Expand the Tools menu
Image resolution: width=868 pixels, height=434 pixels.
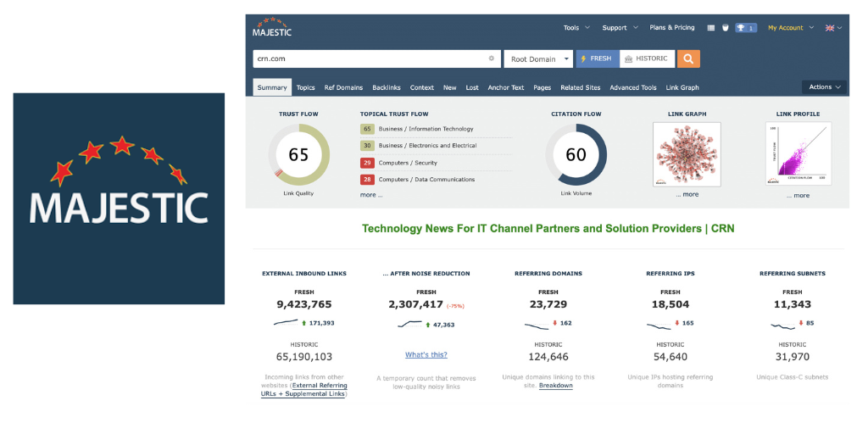coord(576,28)
